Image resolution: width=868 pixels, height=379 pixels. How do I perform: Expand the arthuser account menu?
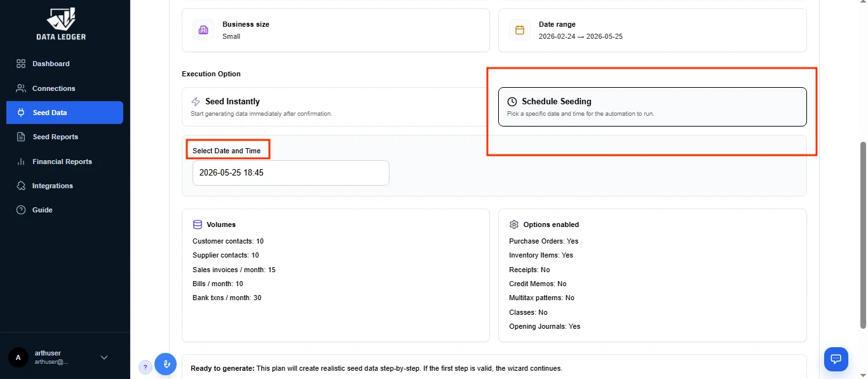click(104, 357)
